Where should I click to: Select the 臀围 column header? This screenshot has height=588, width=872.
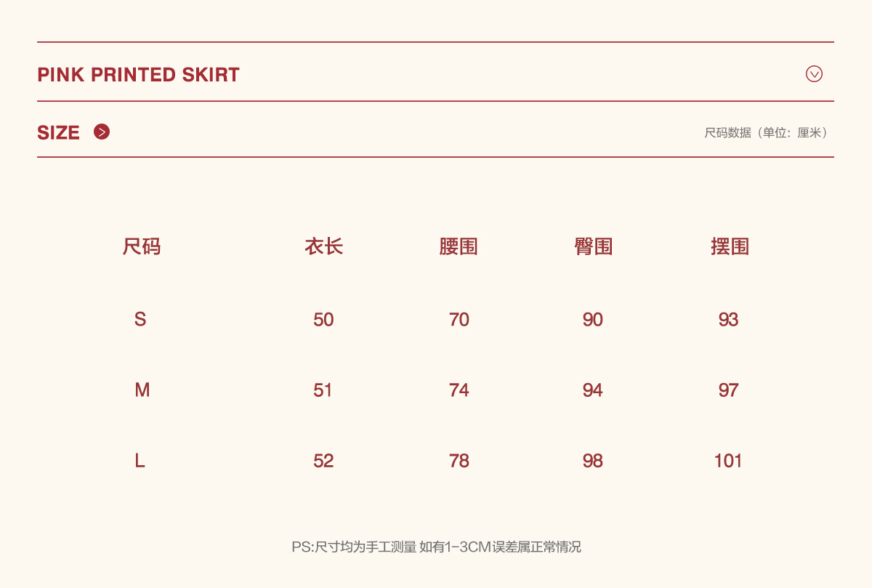pyautogui.click(x=593, y=247)
